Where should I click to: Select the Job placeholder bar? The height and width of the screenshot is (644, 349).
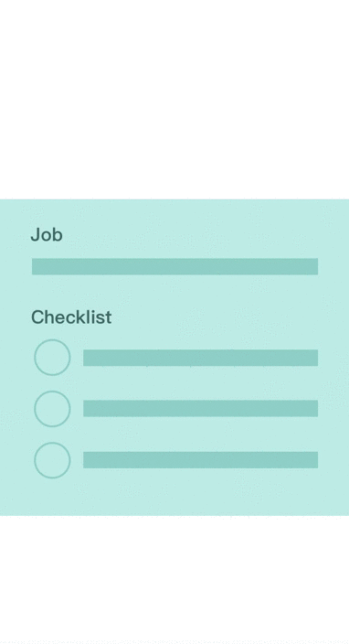click(x=174, y=266)
